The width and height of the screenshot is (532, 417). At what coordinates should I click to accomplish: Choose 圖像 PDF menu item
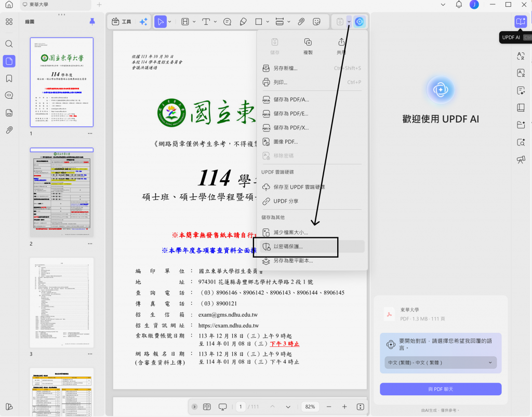coord(312,142)
